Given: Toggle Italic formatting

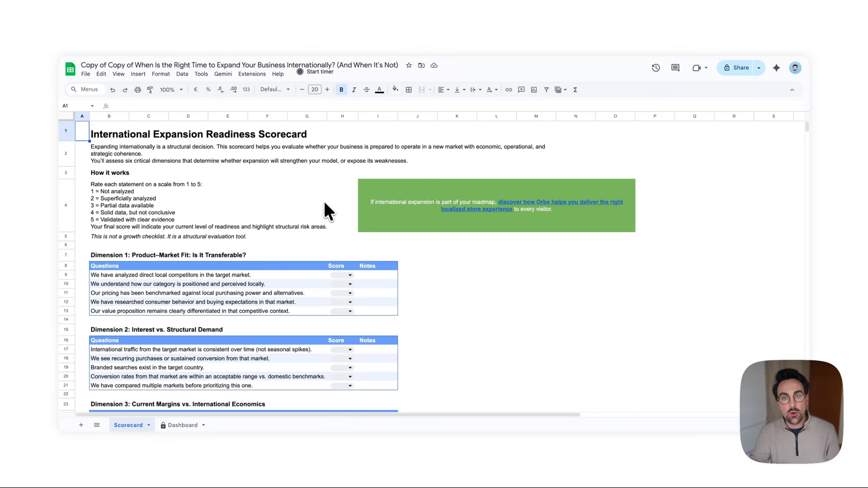Looking at the screenshot, I should [354, 90].
